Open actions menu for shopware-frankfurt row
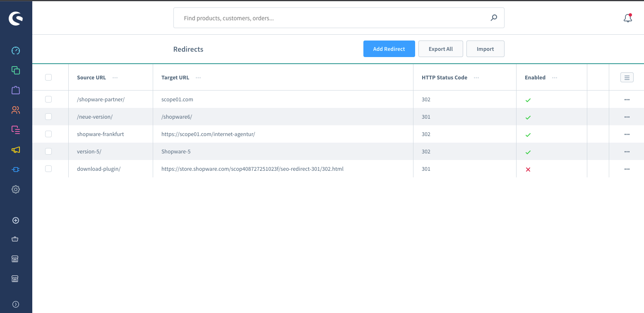 [x=627, y=134]
